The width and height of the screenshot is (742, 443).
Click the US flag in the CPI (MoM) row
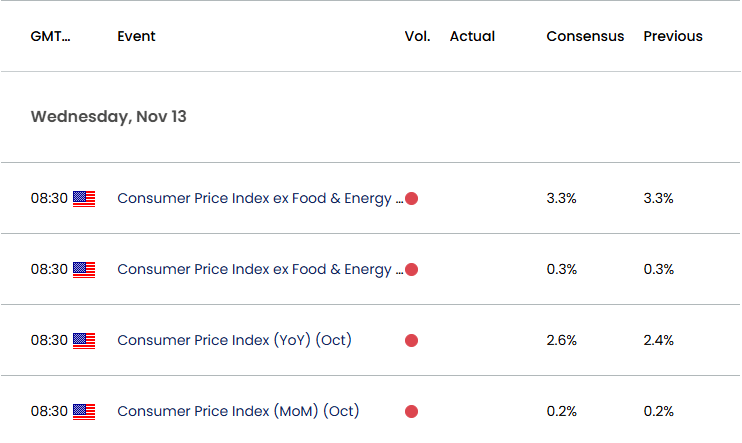tap(84, 412)
